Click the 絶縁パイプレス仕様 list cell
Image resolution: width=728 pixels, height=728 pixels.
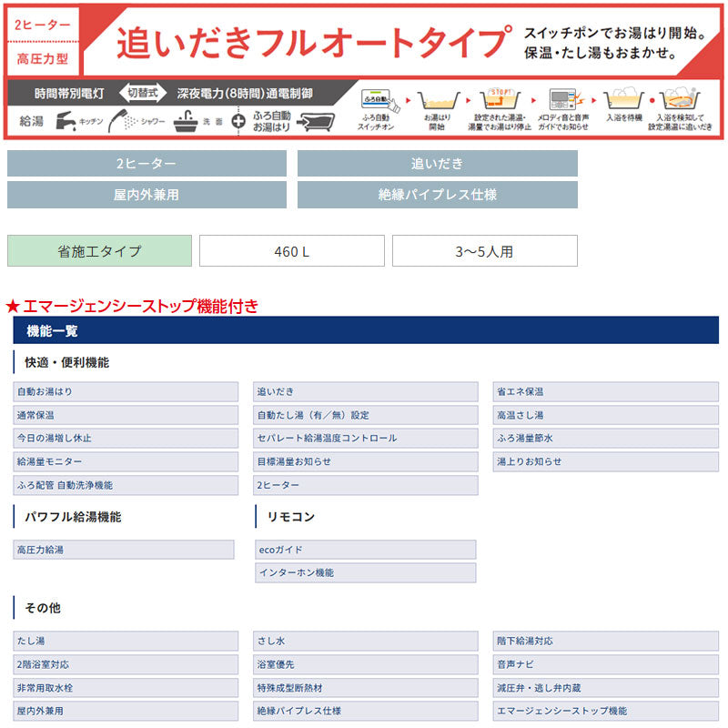click(x=366, y=712)
